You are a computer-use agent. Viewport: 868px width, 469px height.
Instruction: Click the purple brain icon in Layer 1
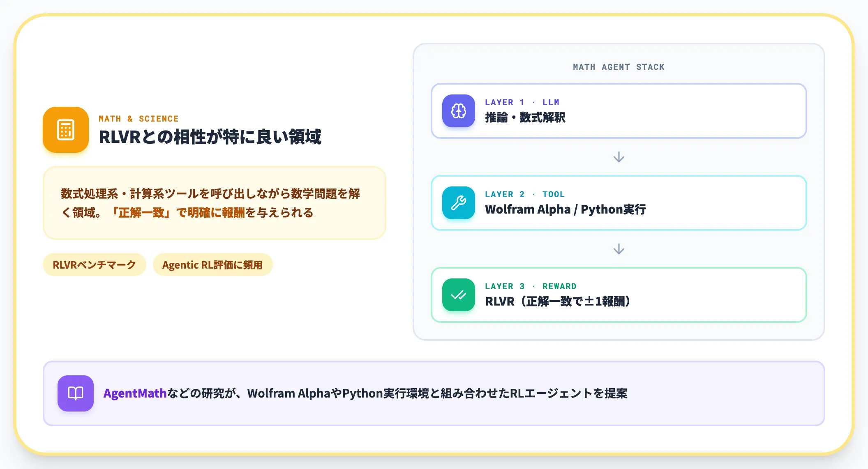459,111
